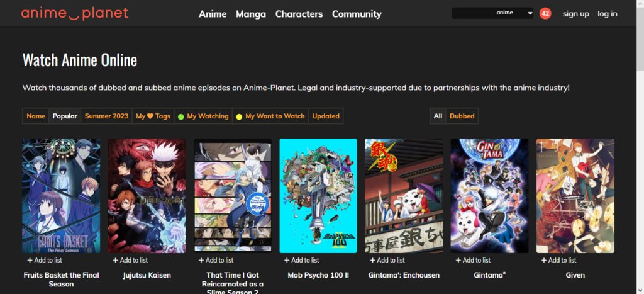Sort the list by Name
Image resolution: width=644 pixels, height=294 pixels.
tap(36, 116)
